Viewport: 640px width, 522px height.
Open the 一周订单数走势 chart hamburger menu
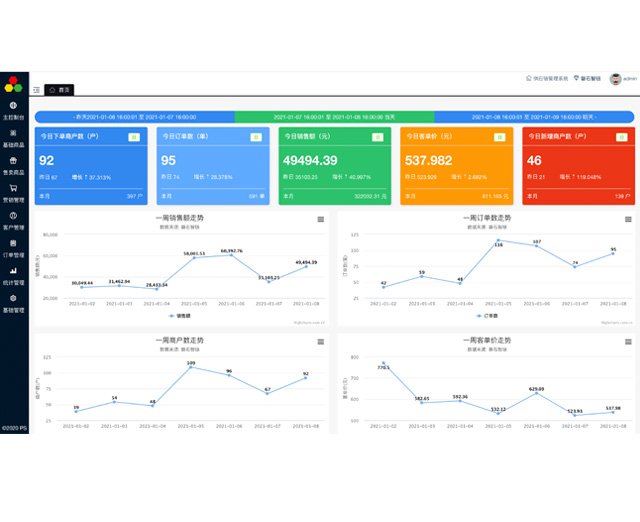[x=628, y=219]
